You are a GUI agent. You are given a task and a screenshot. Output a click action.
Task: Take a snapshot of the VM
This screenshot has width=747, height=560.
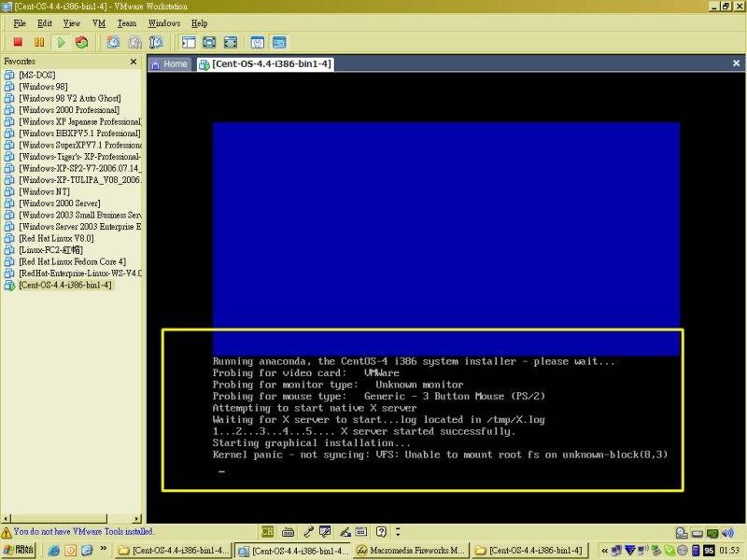pyautogui.click(x=113, y=42)
